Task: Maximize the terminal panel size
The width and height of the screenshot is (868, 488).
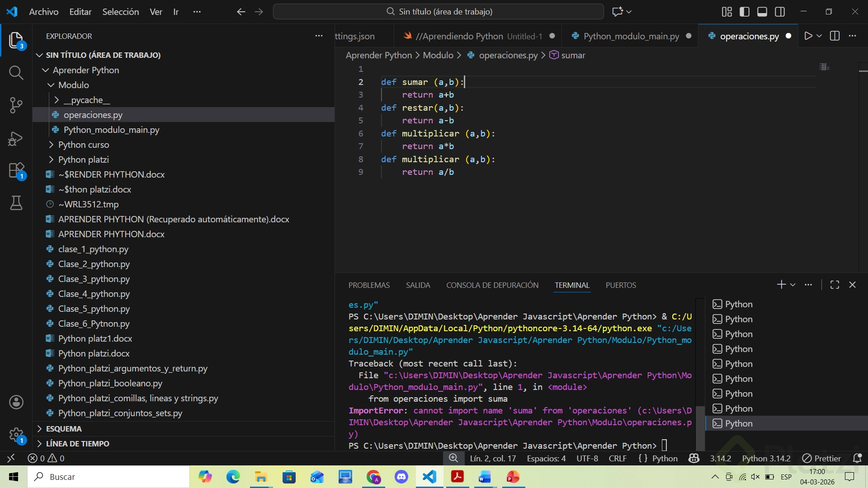Action: tap(835, 285)
